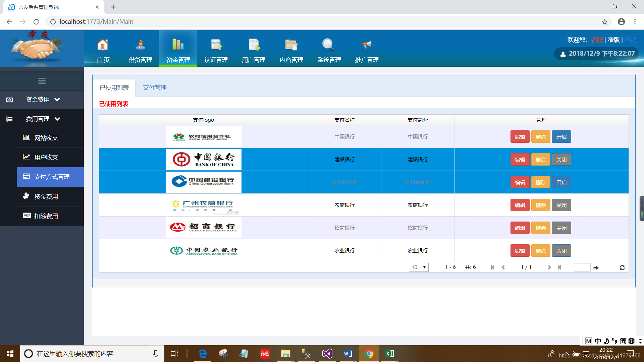Viewport: 644px width, 362px height.
Task: Click the 支付名称 column header
Action: click(344, 120)
